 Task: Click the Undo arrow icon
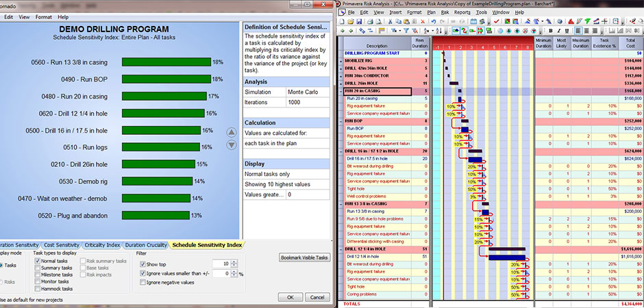click(x=433, y=21)
